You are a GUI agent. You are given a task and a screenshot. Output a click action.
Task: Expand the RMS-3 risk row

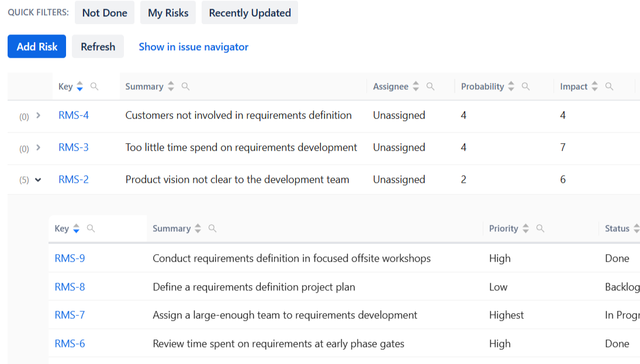[39, 148]
